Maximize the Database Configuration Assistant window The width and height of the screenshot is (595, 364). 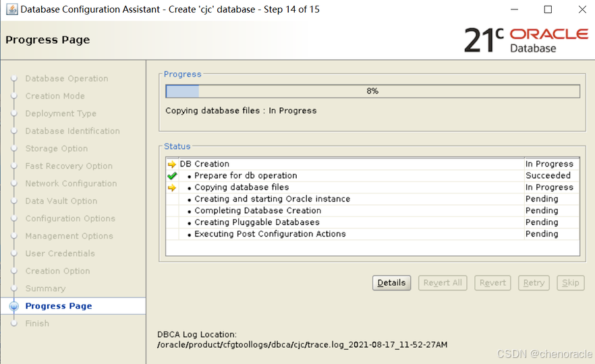(548, 9)
